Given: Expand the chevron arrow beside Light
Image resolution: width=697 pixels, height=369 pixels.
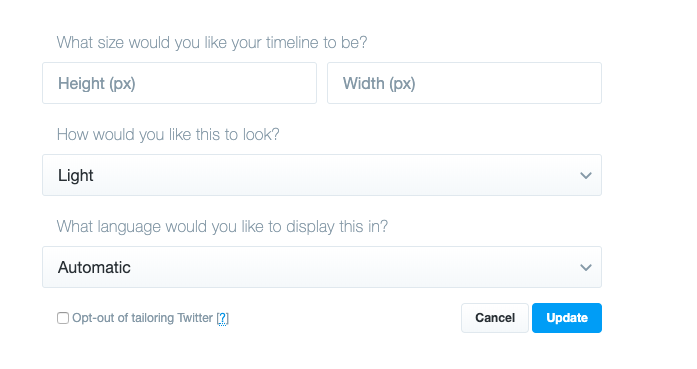Looking at the screenshot, I should click(586, 176).
